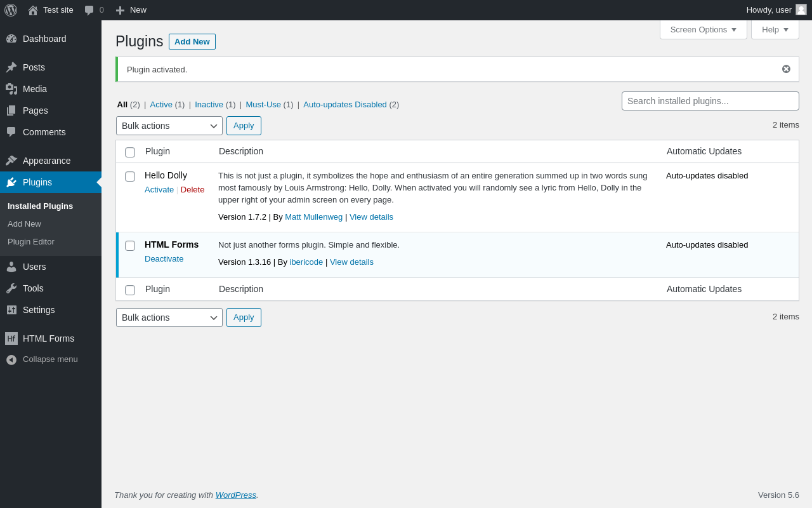Open Plugin Editor submenu item
This screenshot has height=508, width=812.
31,242
